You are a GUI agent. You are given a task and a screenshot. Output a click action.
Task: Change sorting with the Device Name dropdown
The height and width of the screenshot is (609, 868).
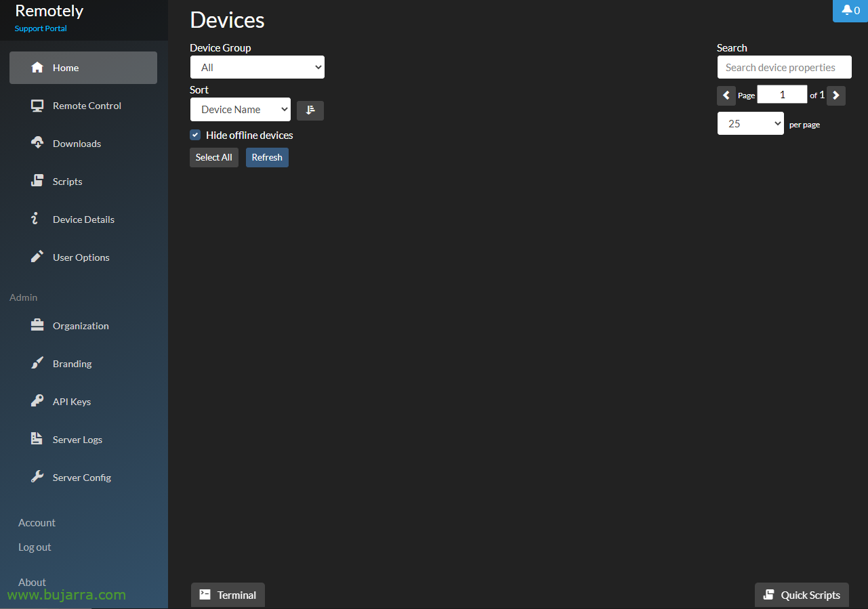(240, 109)
